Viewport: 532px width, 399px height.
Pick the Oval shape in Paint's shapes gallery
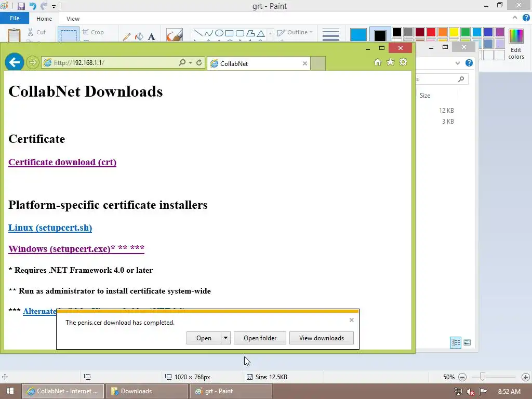[219, 33]
